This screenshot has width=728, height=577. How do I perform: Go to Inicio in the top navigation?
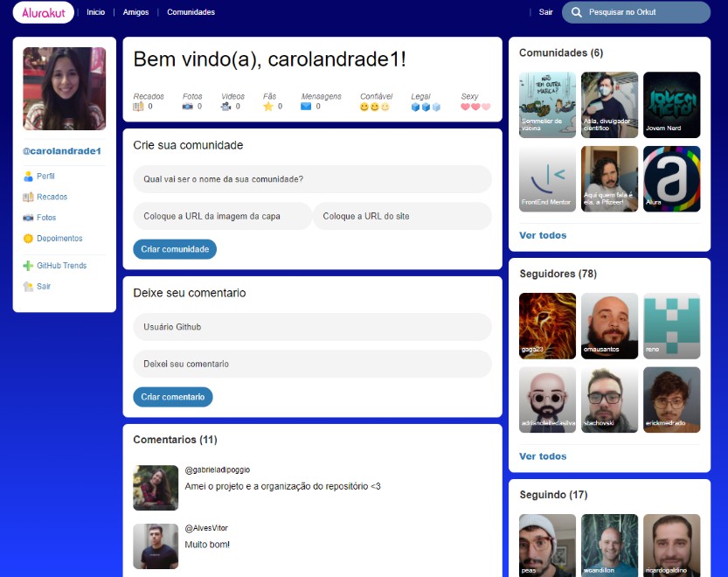pyautogui.click(x=95, y=12)
